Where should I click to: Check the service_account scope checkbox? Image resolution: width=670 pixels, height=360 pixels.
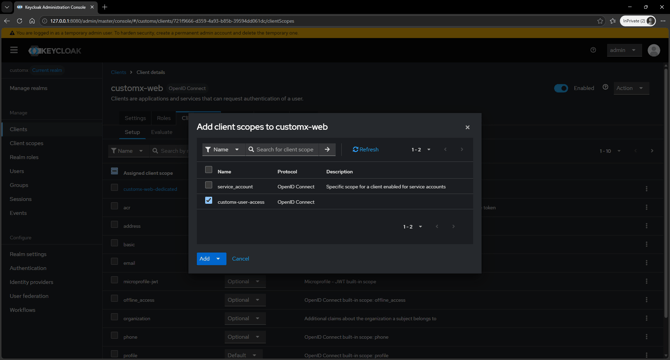[x=209, y=185]
